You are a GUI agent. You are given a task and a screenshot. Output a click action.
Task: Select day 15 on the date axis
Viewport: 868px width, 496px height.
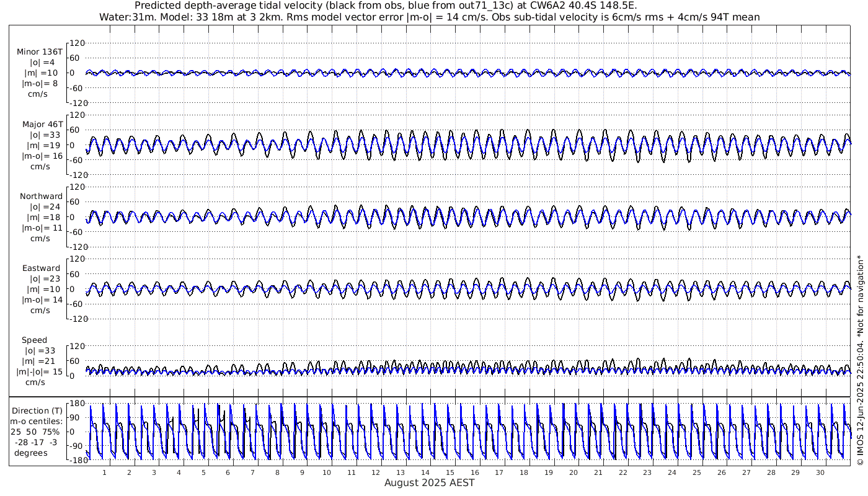click(x=450, y=472)
